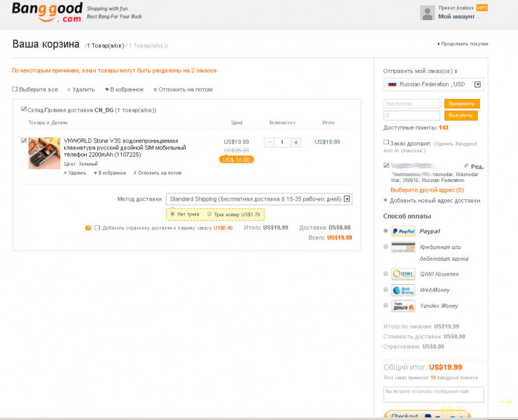Click the coupon code input field
Screen dimensions: 518x420
point(412,104)
